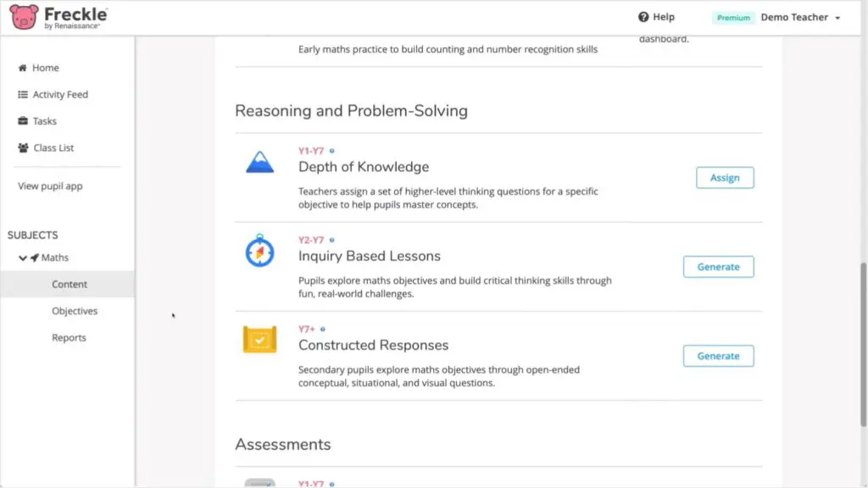The image size is (868, 488).
Task: Go to Reports under Maths
Action: 69,338
